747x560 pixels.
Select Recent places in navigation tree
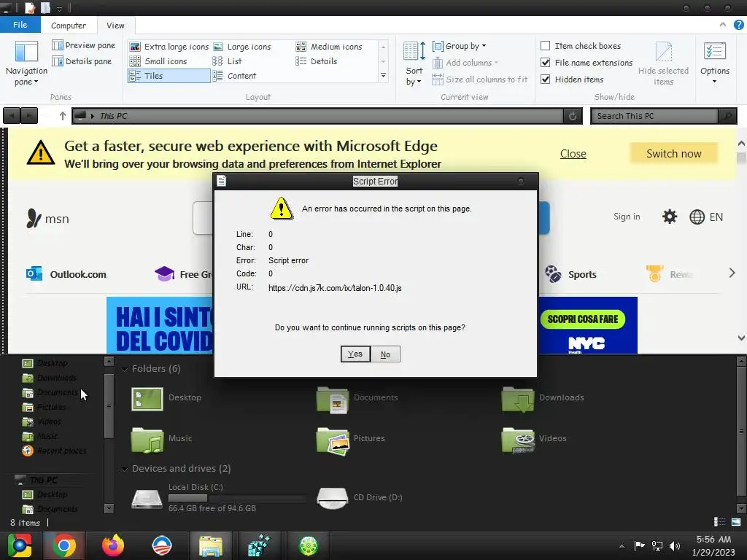[54, 451]
